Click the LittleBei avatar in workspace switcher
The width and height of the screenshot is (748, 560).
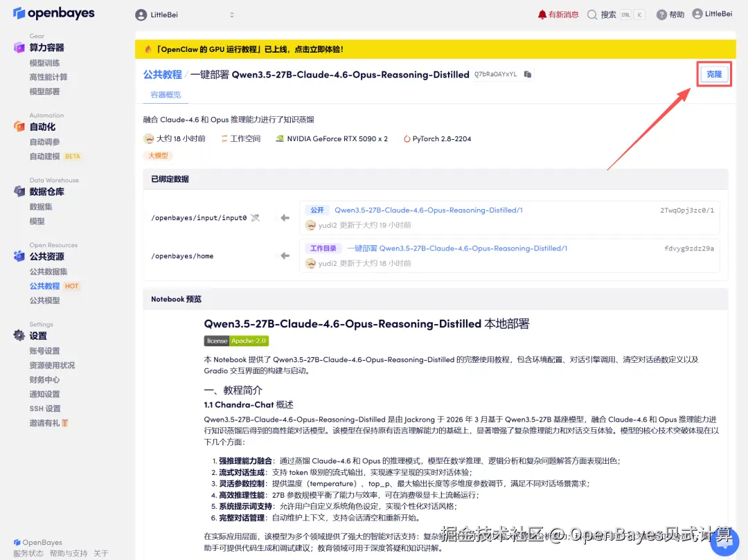pyautogui.click(x=141, y=15)
